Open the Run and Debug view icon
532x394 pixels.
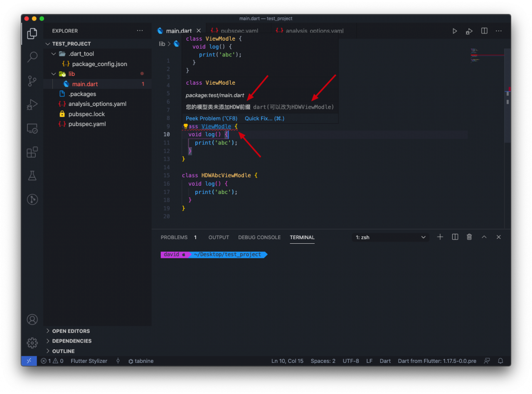tap(32, 105)
